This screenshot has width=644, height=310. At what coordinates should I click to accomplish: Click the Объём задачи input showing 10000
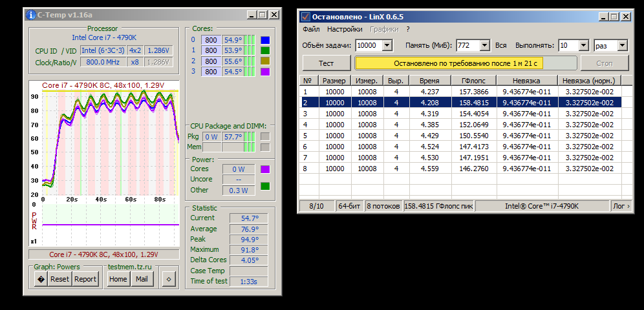[x=369, y=45]
